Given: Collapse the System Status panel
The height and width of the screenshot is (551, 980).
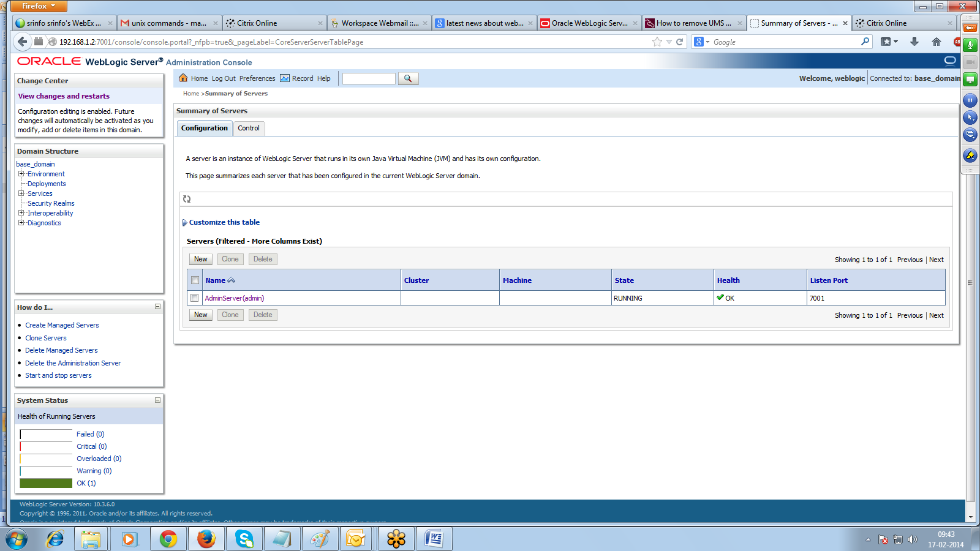Looking at the screenshot, I should (x=157, y=400).
